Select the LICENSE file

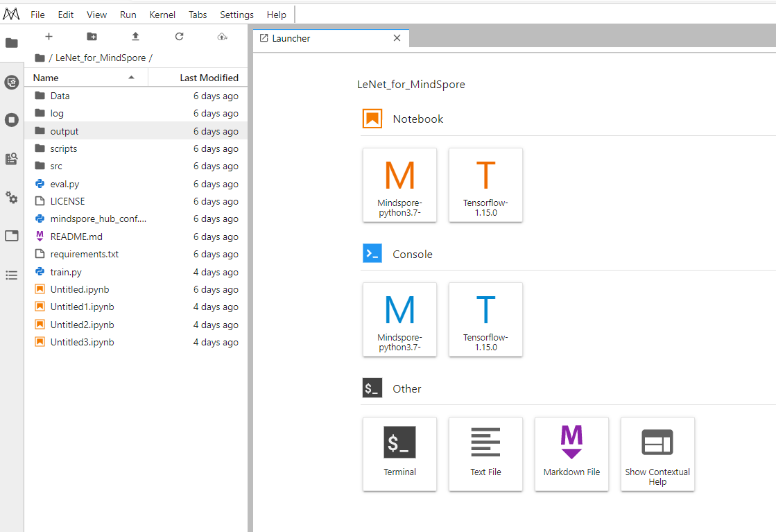tap(136, 201)
